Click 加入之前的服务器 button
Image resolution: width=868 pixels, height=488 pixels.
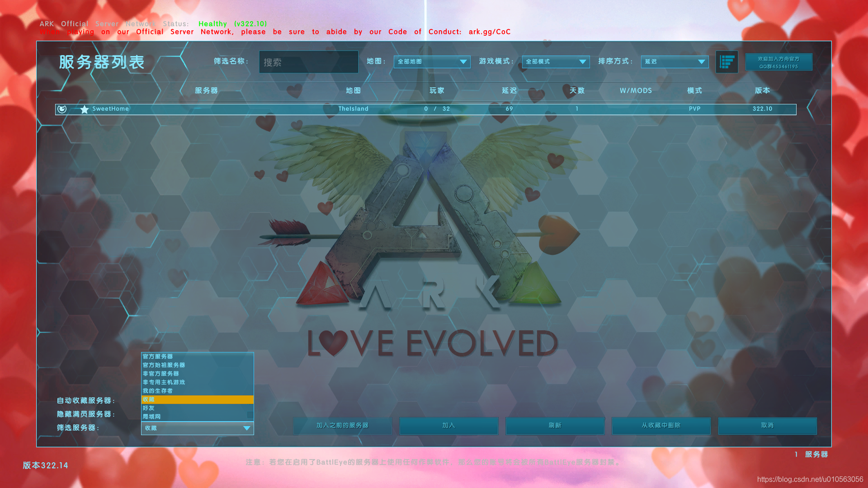(342, 426)
